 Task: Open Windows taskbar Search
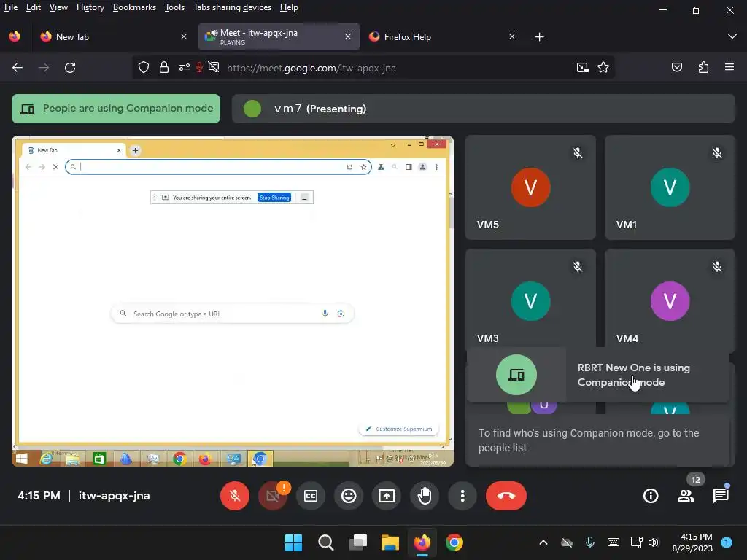click(x=326, y=542)
